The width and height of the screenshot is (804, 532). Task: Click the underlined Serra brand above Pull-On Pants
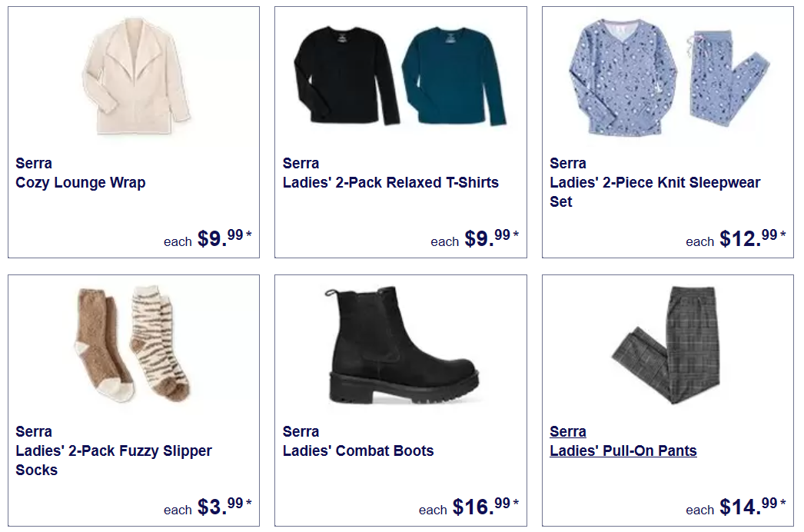tap(567, 432)
